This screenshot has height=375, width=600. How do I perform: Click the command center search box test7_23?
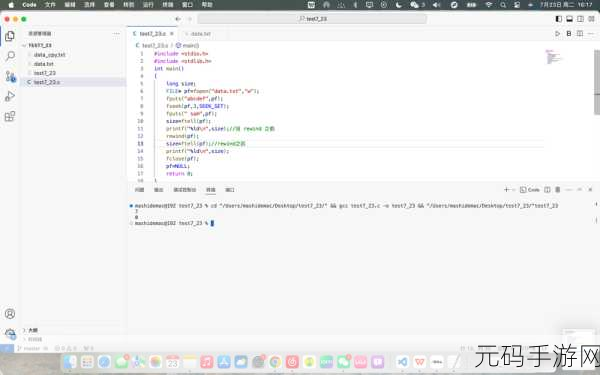(312, 19)
